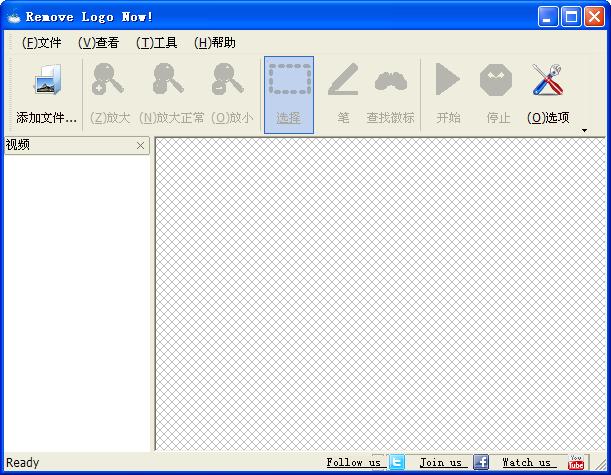Image resolution: width=611 pixels, height=475 pixels.
Task: Click the Find Logo (查找徽标) binoculars icon
Action: click(x=391, y=81)
